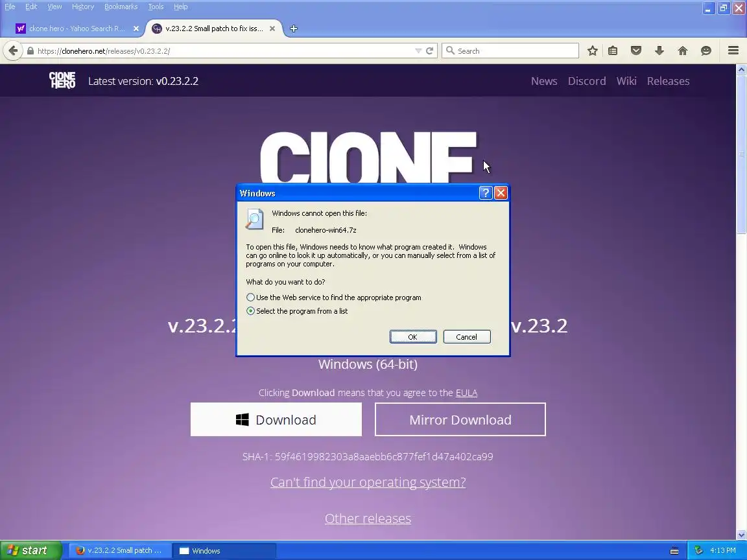Click the page scrollbar down arrow
Screen dimensions: 747x560
tap(741, 535)
